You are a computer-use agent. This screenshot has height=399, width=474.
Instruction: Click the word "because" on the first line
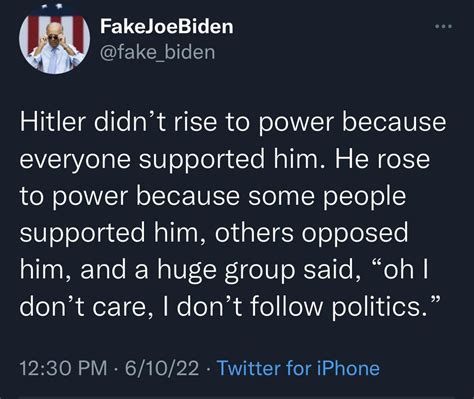click(x=394, y=121)
